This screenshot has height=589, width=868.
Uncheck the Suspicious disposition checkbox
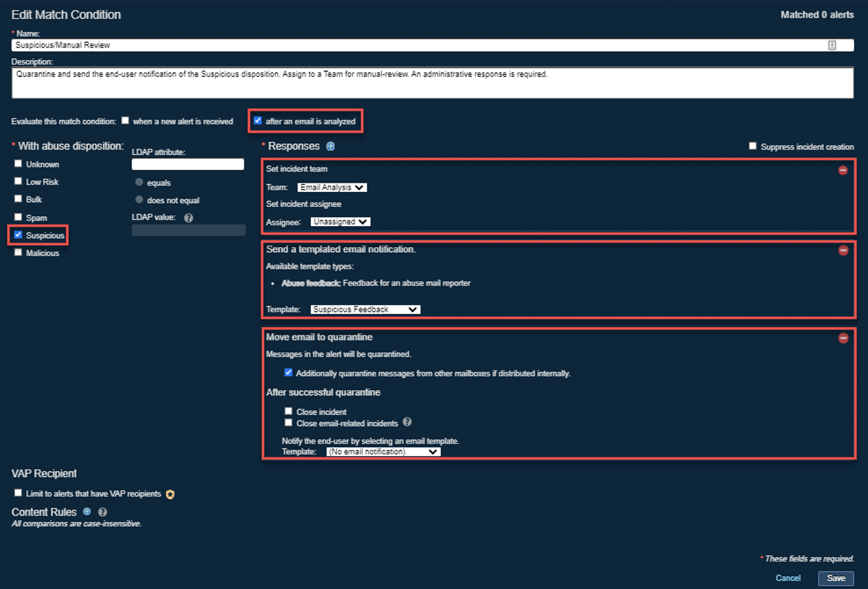point(18,235)
